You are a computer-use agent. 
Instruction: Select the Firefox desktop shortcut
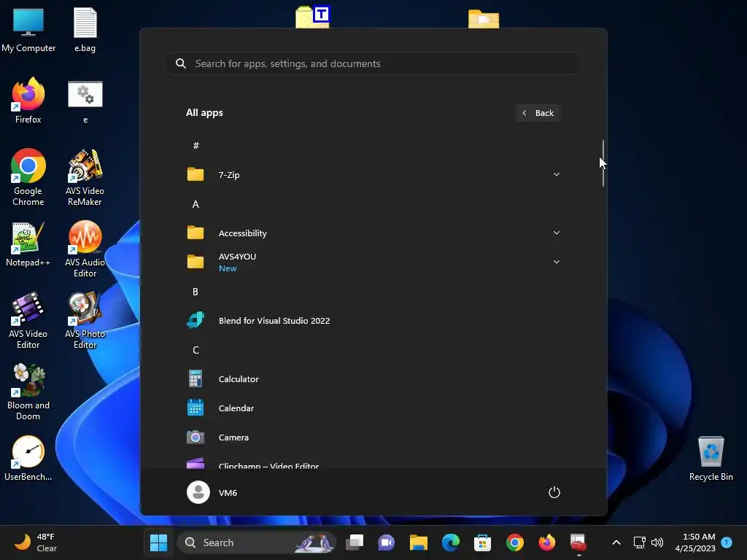coord(28,101)
